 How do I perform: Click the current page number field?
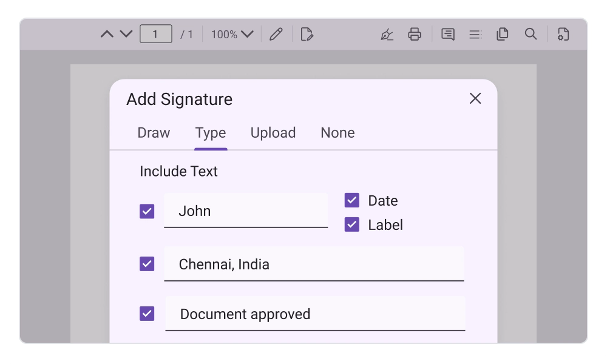pos(156,34)
